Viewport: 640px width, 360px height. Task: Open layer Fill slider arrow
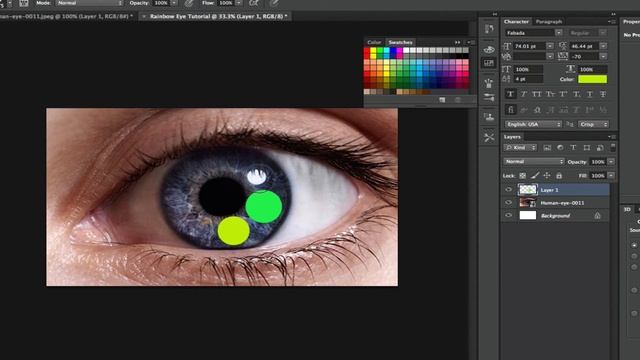[x=611, y=176]
